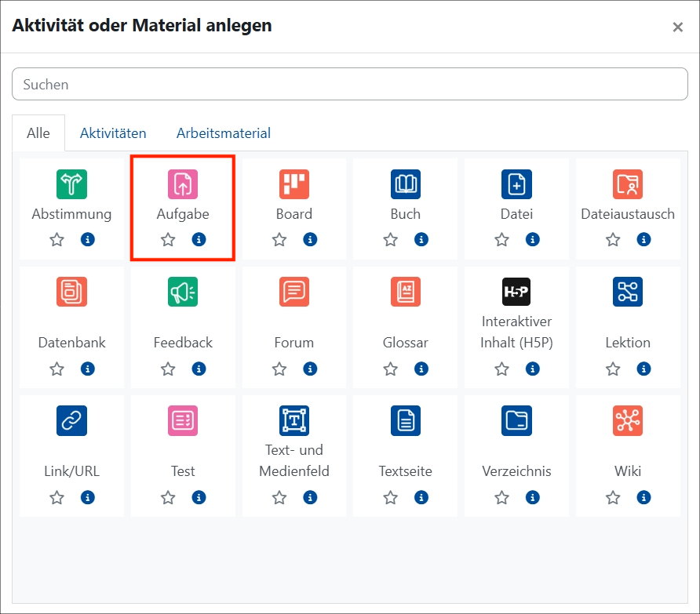
Task: Click inside the Suchen search field
Action: click(350, 84)
